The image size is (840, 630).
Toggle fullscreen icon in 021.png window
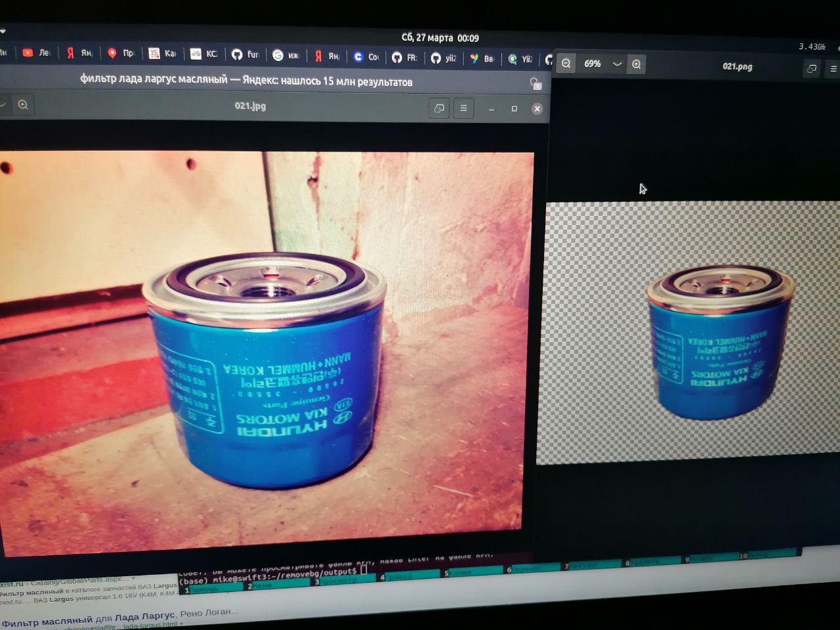(x=812, y=68)
